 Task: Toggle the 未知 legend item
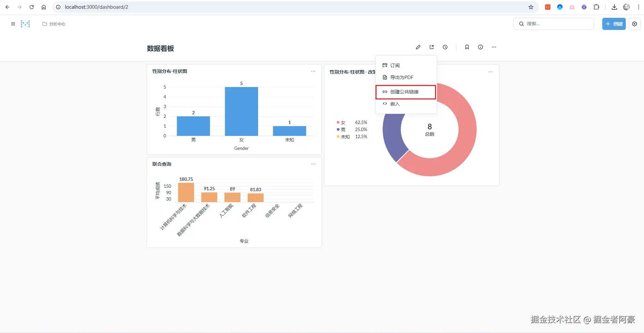352,136
